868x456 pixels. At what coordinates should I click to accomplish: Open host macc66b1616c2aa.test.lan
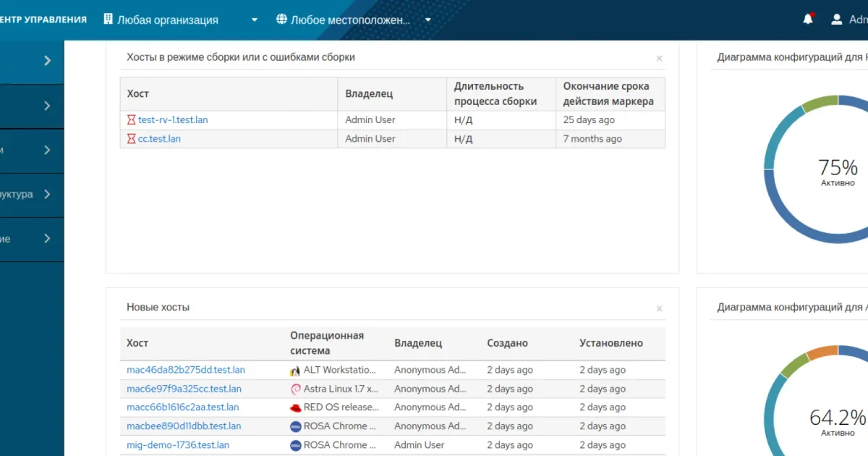point(182,408)
